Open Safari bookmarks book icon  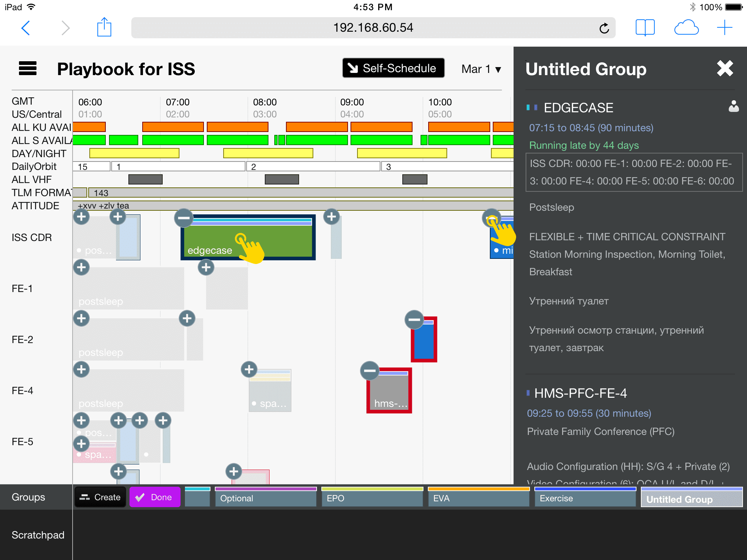(645, 28)
